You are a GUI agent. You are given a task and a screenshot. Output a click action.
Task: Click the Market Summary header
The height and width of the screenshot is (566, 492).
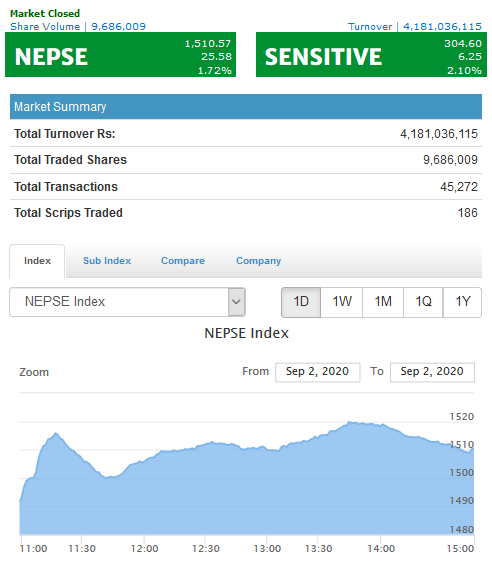(246, 106)
